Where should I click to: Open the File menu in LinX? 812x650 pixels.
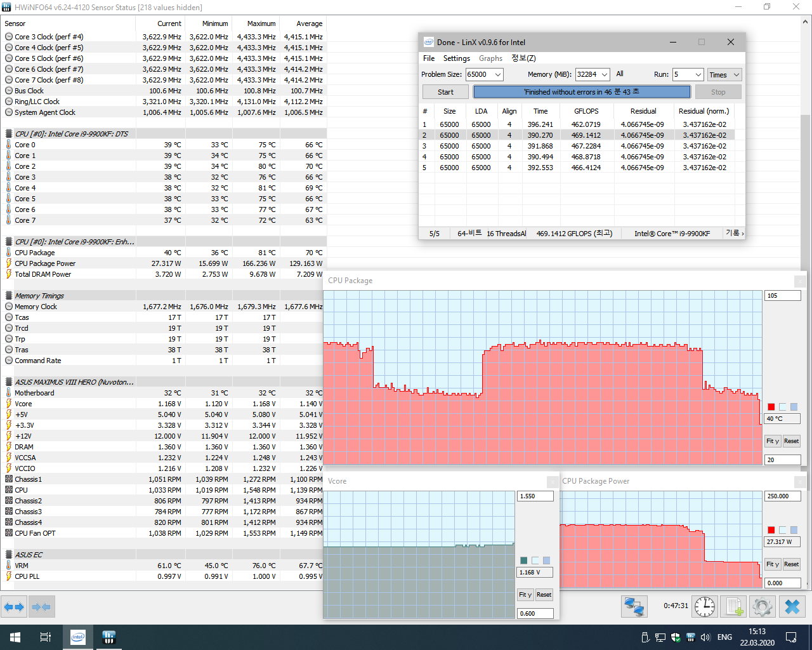429,58
